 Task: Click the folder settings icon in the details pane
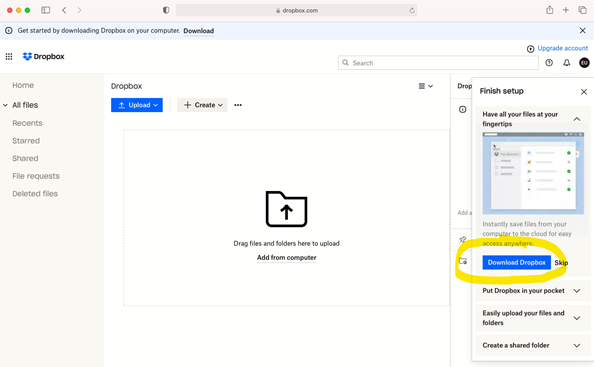click(463, 261)
